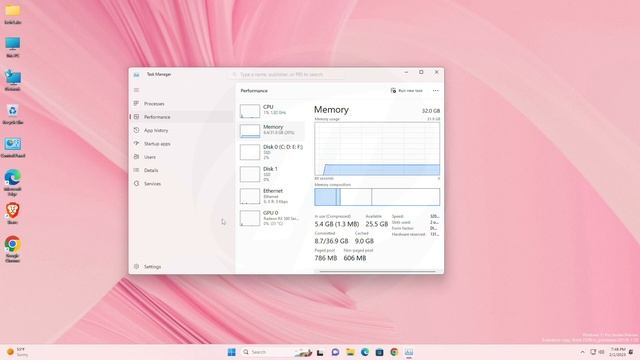
Task: Click the Run new task icon
Action: pos(393,91)
